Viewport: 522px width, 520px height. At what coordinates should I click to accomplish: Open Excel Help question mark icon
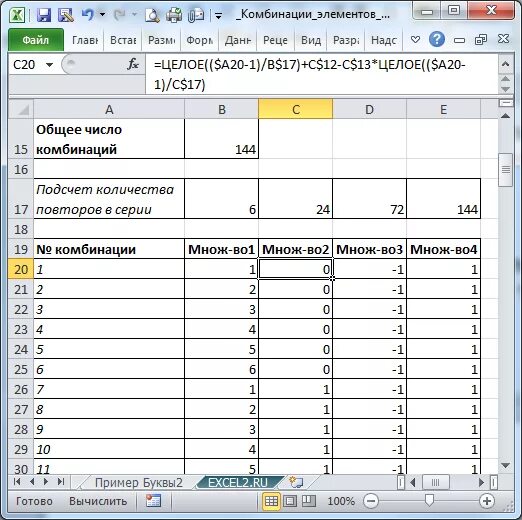click(x=437, y=40)
